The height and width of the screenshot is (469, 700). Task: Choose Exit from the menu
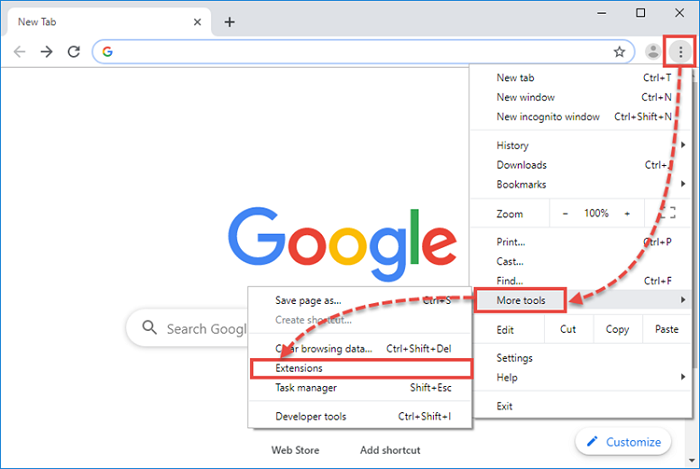(580, 406)
